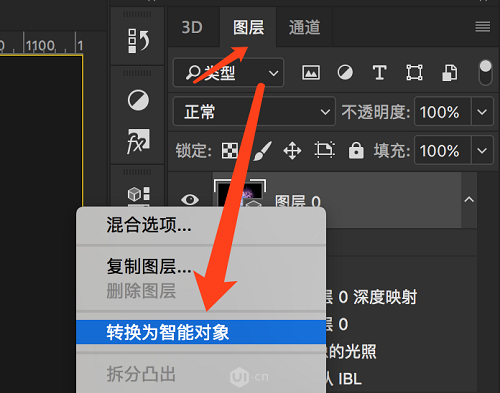Viewport: 500px width, 393px height.
Task: Switch to the 图层 tab
Action: [x=248, y=27]
